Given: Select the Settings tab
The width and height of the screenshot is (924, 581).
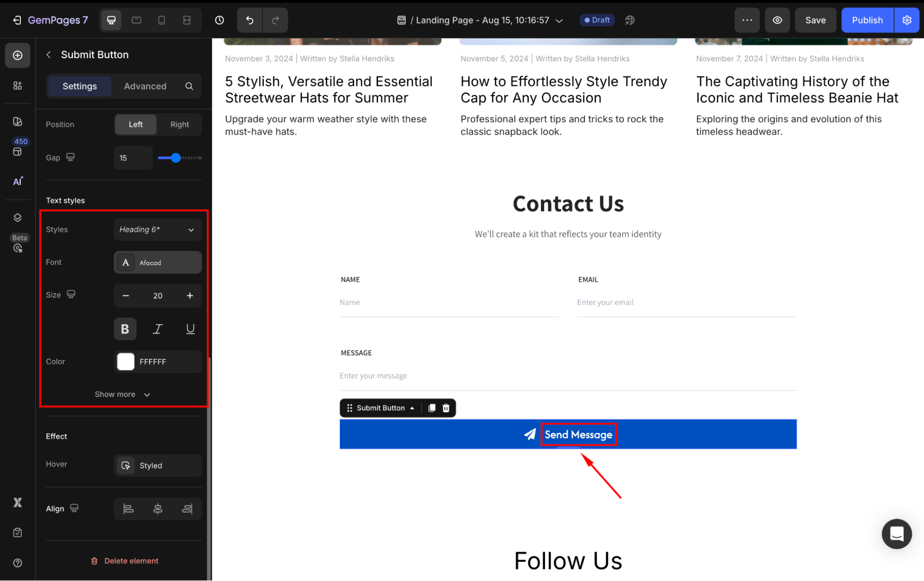Looking at the screenshot, I should 80,86.
